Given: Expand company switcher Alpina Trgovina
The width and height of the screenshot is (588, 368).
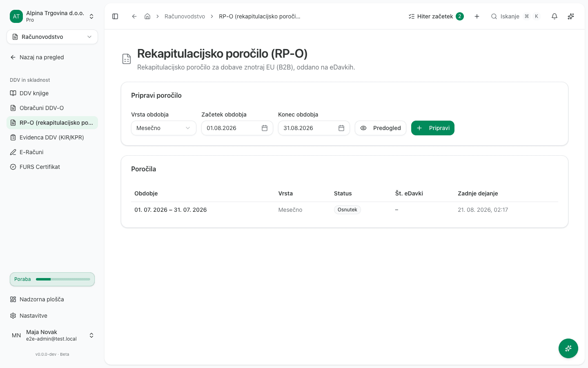Looking at the screenshot, I should [x=52, y=16].
